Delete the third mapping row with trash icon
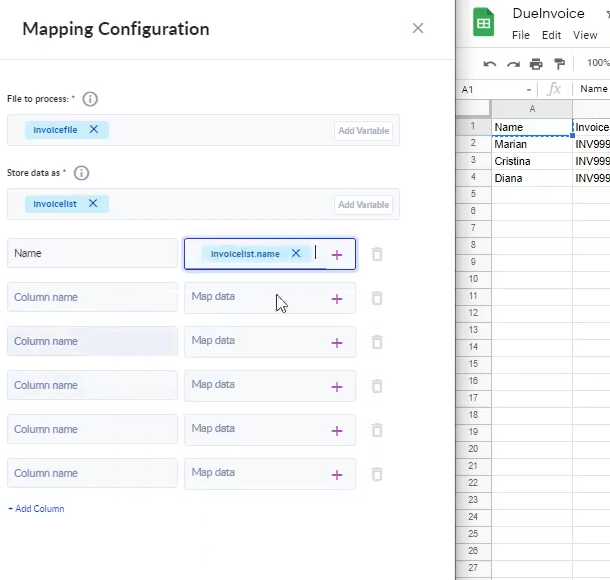Screen dimensions: 610x580 click(377, 342)
